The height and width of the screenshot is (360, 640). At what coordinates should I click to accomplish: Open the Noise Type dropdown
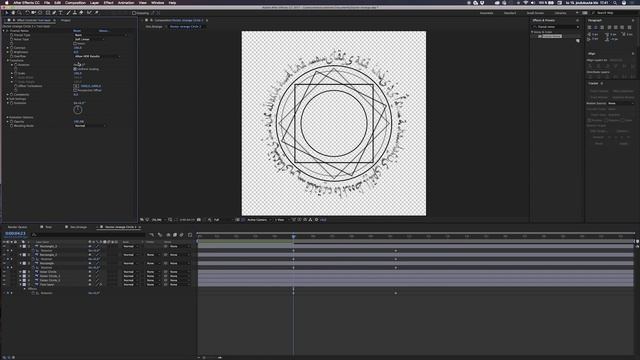(x=89, y=39)
